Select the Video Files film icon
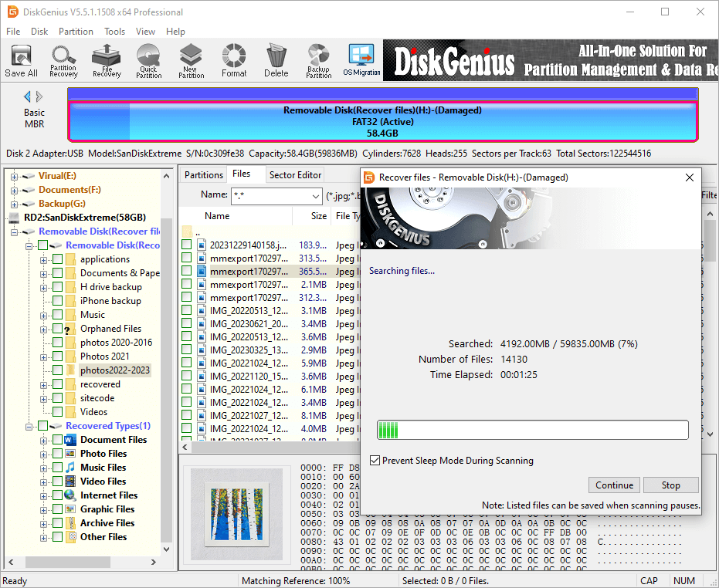Image resolution: width=719 pixels, height=588 pixels. tap(70, 482)
